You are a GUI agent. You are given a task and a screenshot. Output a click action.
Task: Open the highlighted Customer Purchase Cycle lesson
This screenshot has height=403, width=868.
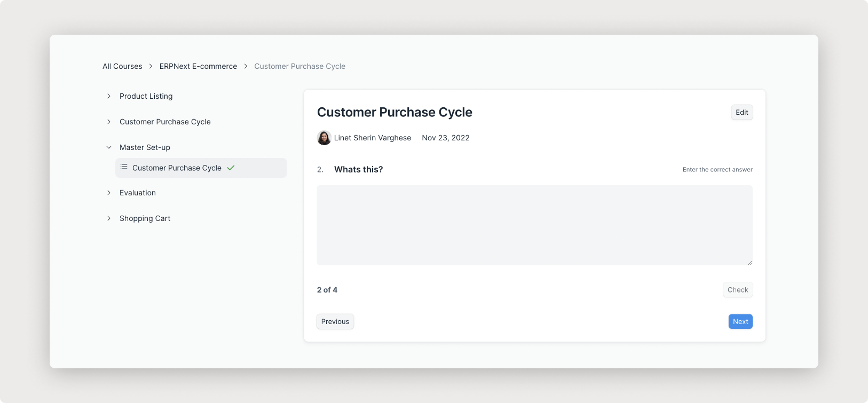coord(201,168)
